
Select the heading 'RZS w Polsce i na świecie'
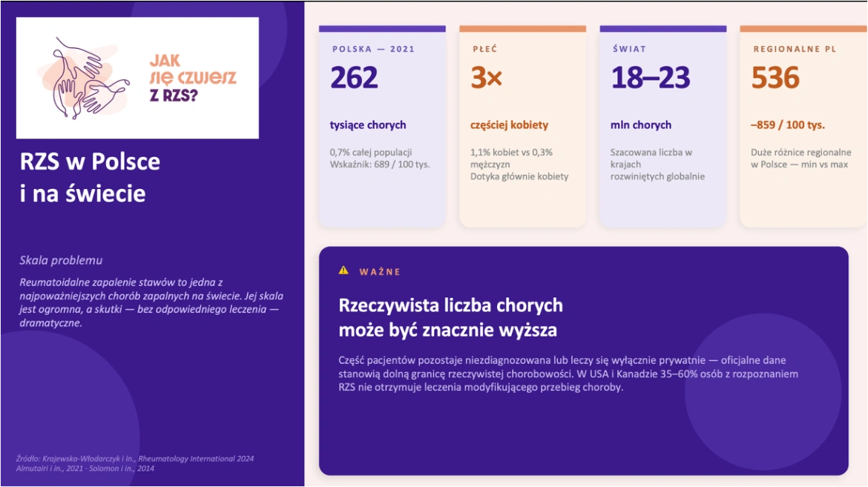point(90,177)
